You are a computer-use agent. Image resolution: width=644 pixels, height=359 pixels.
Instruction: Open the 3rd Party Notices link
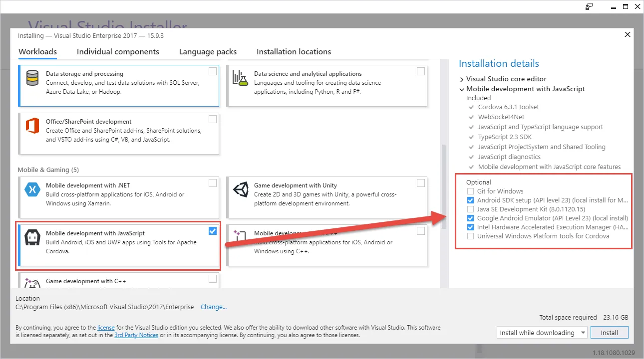pyautogui.click(x=136, y=335)
